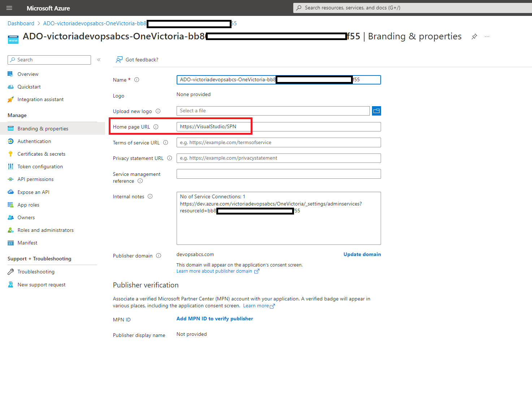Open the Learn more link under Publisher verification
Image resolution: width=532 pixels, height=420 pixels.
tap(259, 306)
